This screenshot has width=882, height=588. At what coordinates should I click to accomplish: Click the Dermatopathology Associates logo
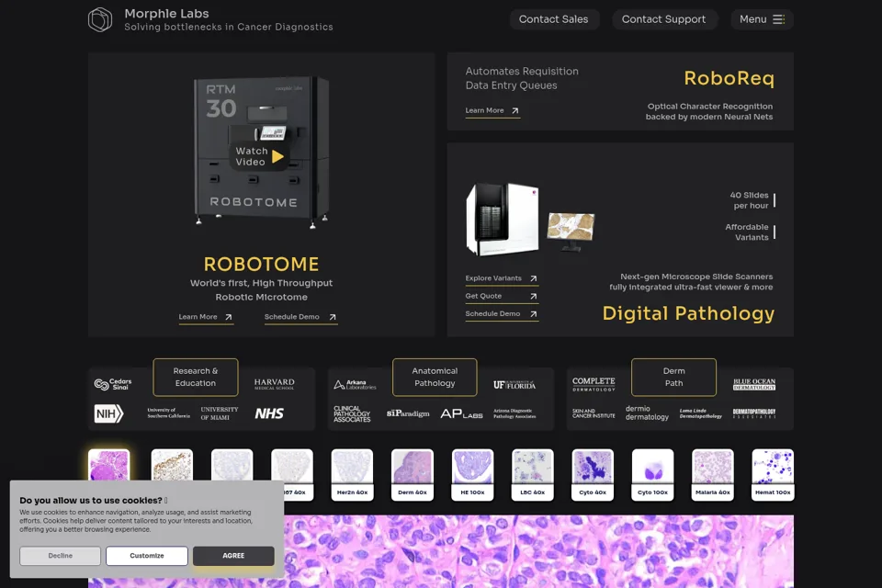pos(754,413)
